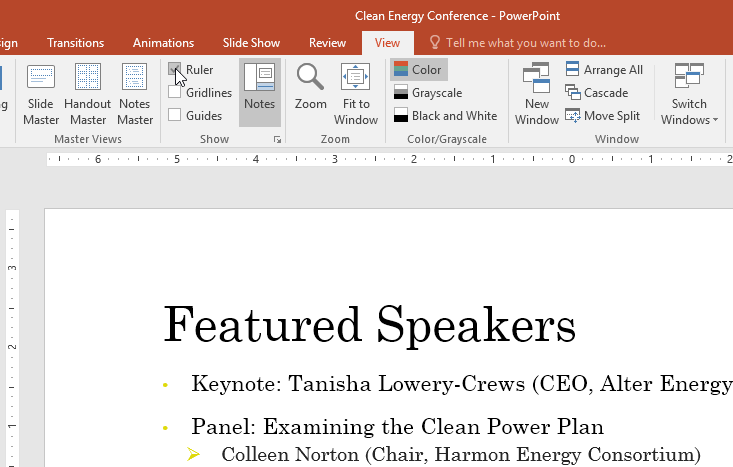Click the Arrange All icon
Viewport: 733px width, 467px height.
[x=573, y=70]
